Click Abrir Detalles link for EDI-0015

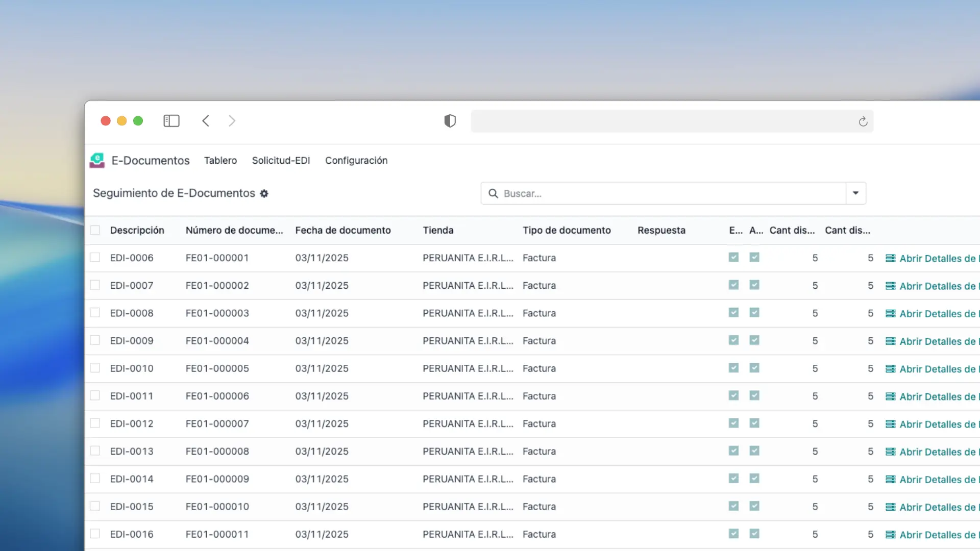coord(937,507)
